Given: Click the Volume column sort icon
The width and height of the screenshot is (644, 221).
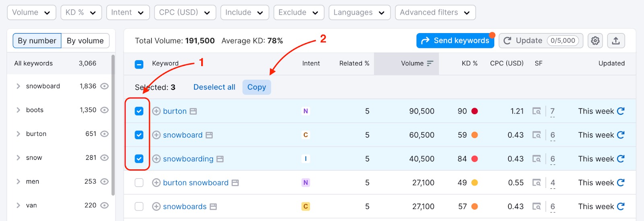Looking at the screenshot, I should [x=430, y=63].
